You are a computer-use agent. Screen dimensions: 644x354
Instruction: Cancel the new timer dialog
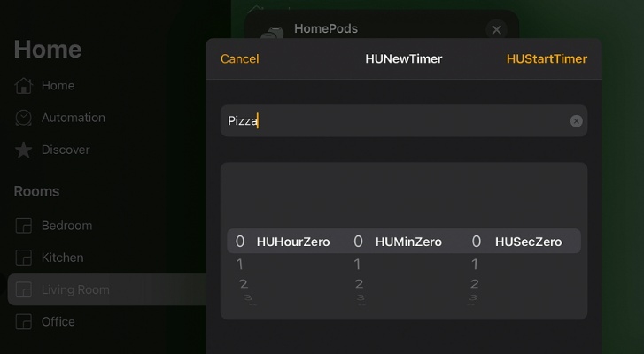point(239,59)
